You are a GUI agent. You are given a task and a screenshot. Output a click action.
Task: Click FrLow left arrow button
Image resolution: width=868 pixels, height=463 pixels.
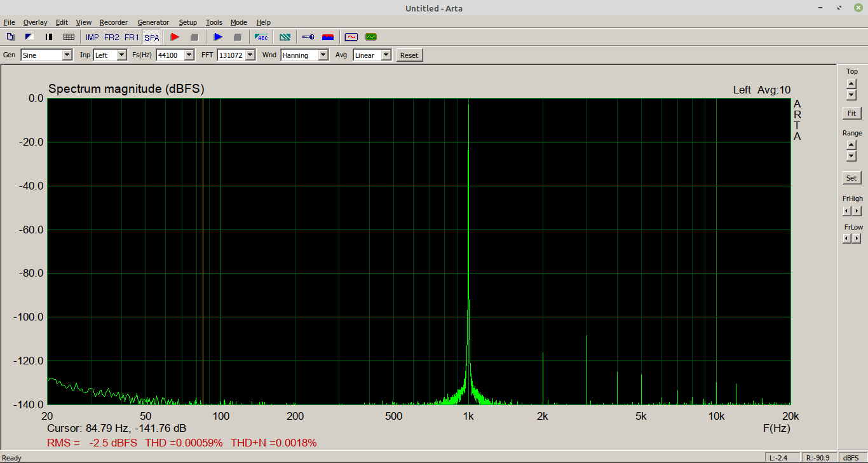(846, 238)
